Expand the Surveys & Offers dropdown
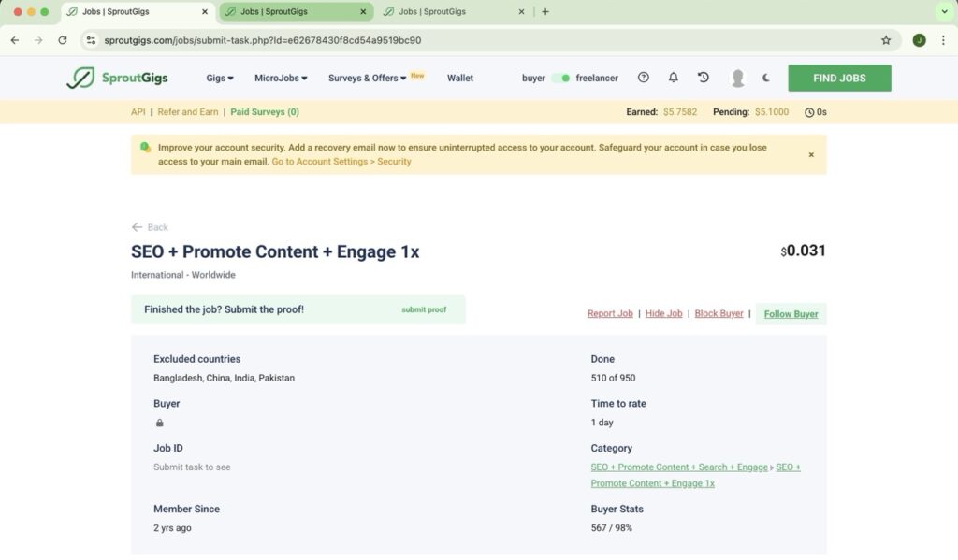Viewport: 958px width, 560px height. tap(368, 78)
